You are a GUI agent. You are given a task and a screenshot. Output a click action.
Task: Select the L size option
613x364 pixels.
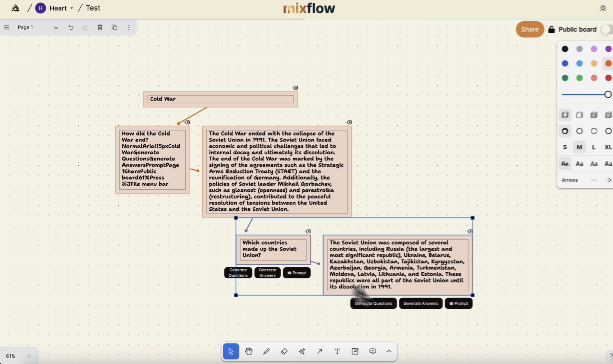(x=594, y=147)
